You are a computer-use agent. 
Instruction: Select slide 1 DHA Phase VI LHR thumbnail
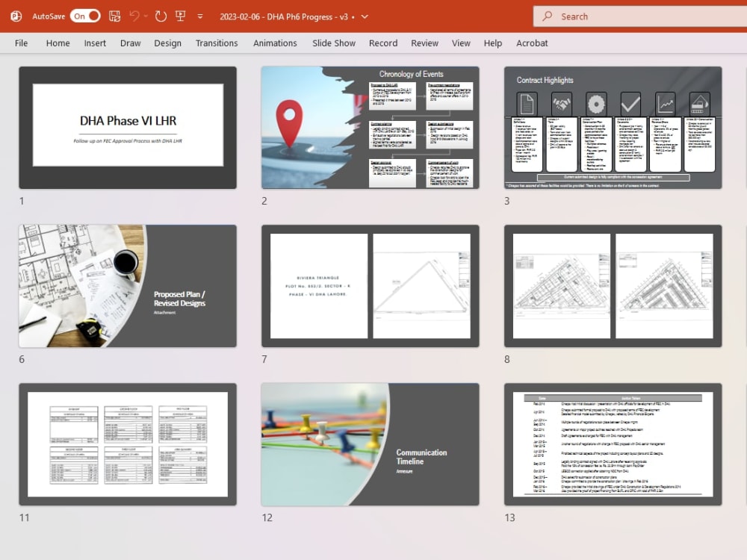(128, 128)
